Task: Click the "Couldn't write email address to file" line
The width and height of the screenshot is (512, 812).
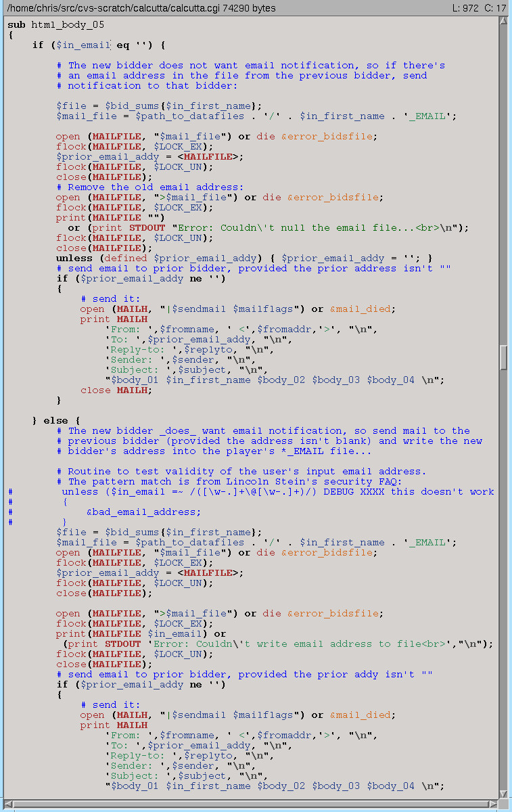Action: click(278, 644)
